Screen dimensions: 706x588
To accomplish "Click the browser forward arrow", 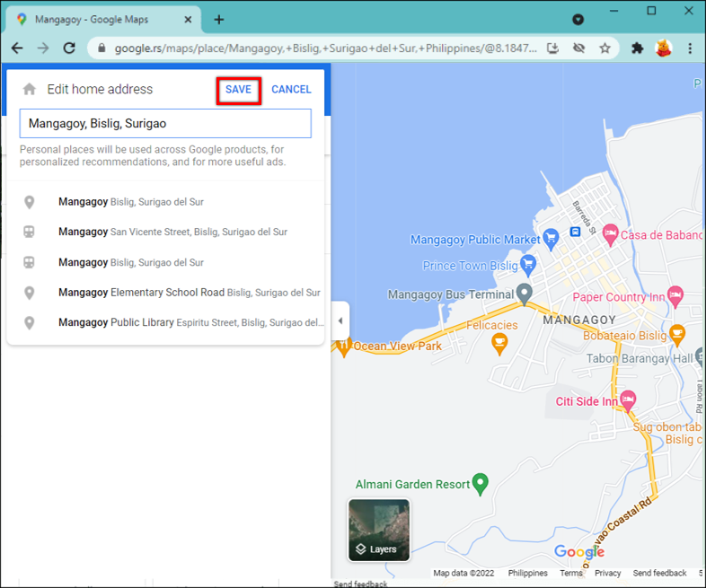I will [x=43, y=48].
